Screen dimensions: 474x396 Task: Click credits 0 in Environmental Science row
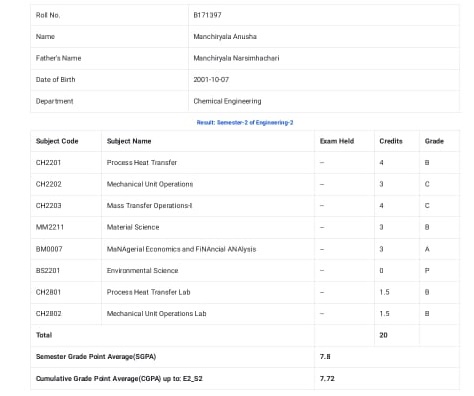pyautogui.click(x=381, y=271)
